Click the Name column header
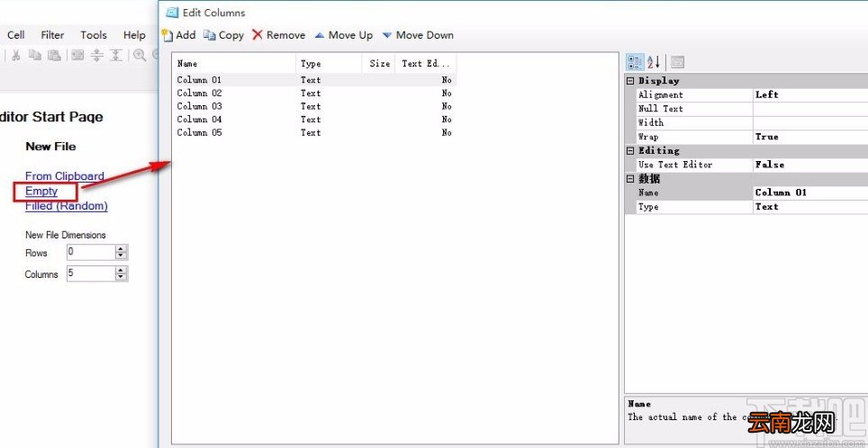The height and width of the screenshot is (448, 868). click(x=235, y=64)
